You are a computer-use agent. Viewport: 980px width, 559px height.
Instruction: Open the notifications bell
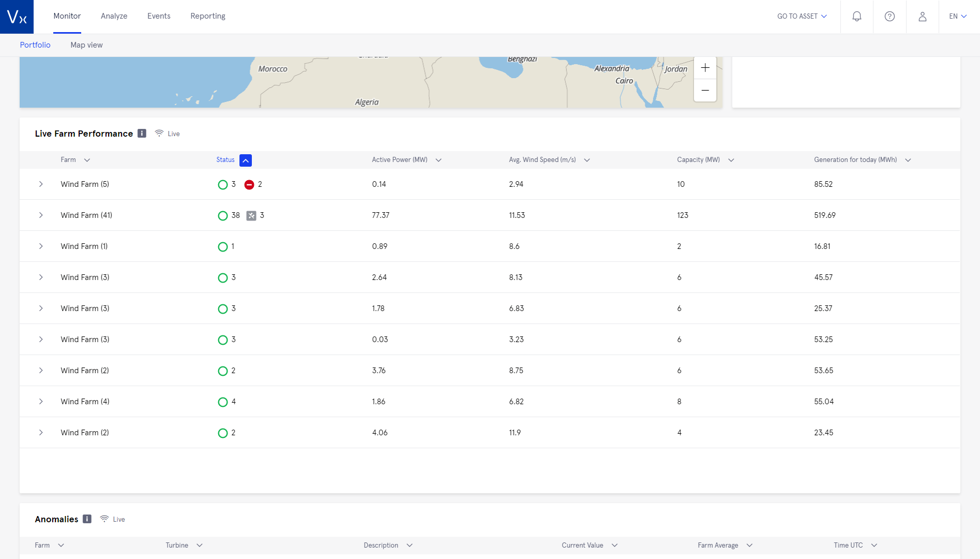point(857,17)
